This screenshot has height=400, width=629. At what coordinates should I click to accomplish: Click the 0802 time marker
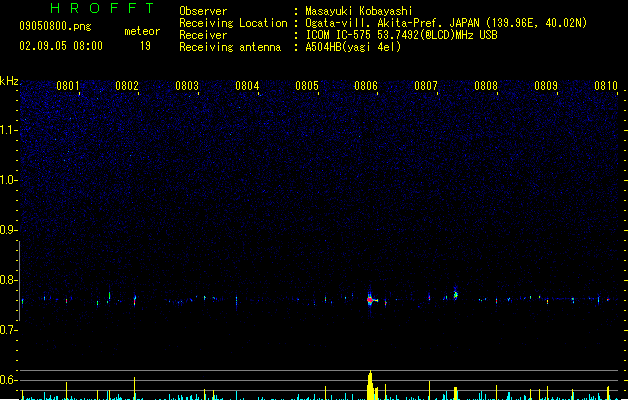click(x=127, y=86)
